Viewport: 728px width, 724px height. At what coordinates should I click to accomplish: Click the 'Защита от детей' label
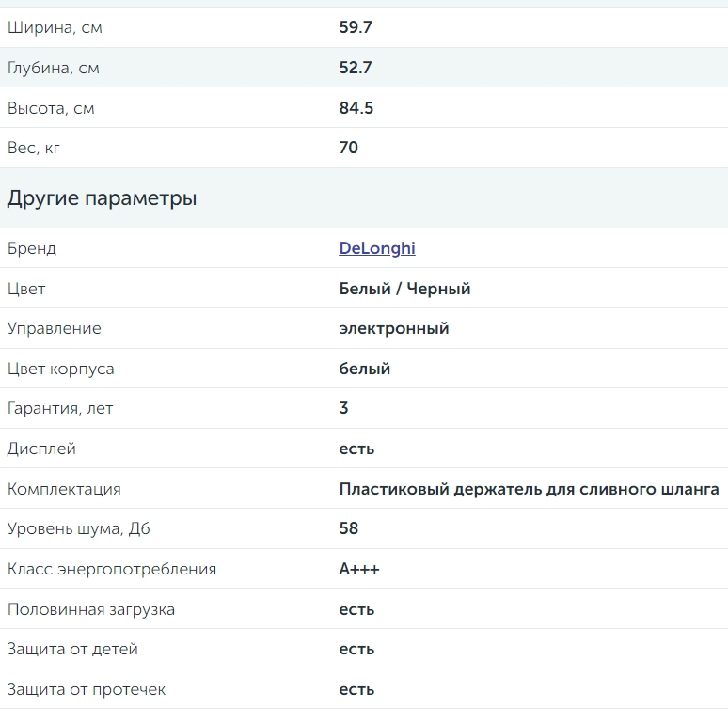pyautogui.click(x=72, y=650)
